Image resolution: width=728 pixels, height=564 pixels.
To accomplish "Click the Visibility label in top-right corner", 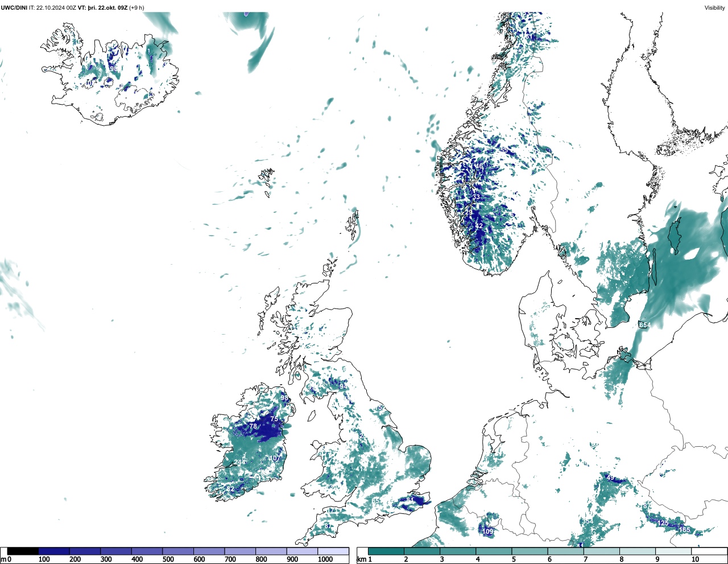I will (715, 8).
